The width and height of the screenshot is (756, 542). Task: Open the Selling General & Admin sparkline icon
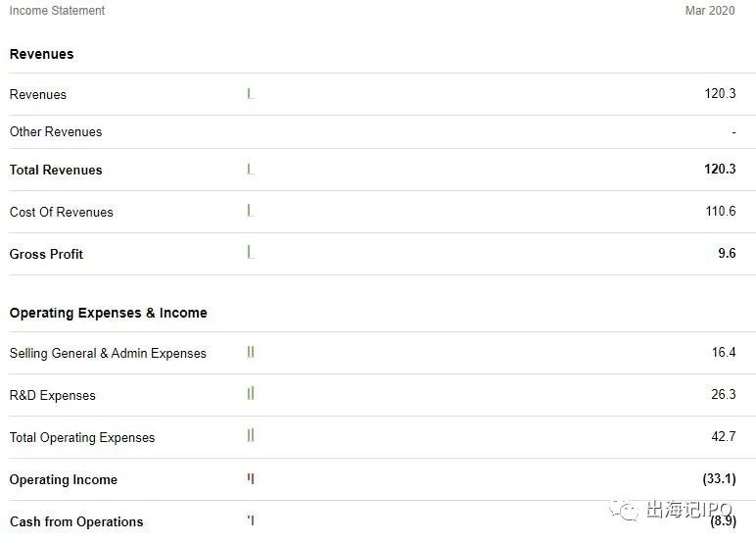[251, 352]
